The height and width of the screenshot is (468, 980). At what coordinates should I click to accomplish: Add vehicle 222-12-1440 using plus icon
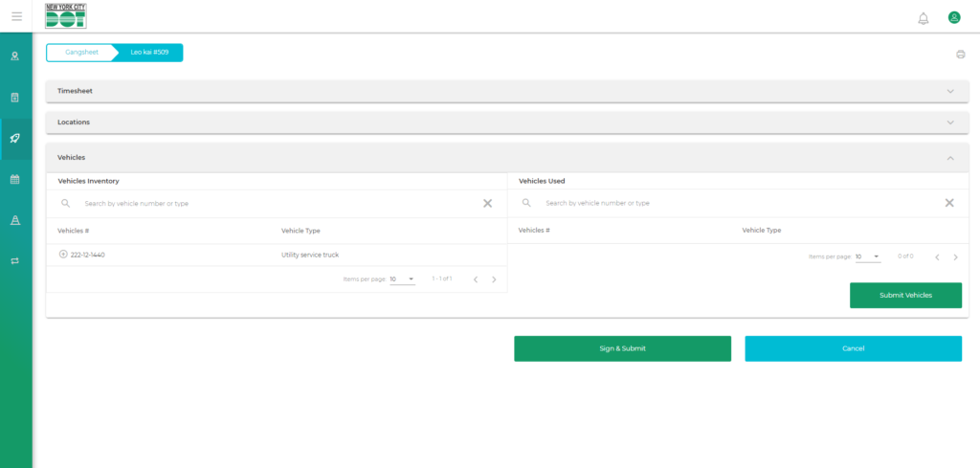click(x=63, y=255)
